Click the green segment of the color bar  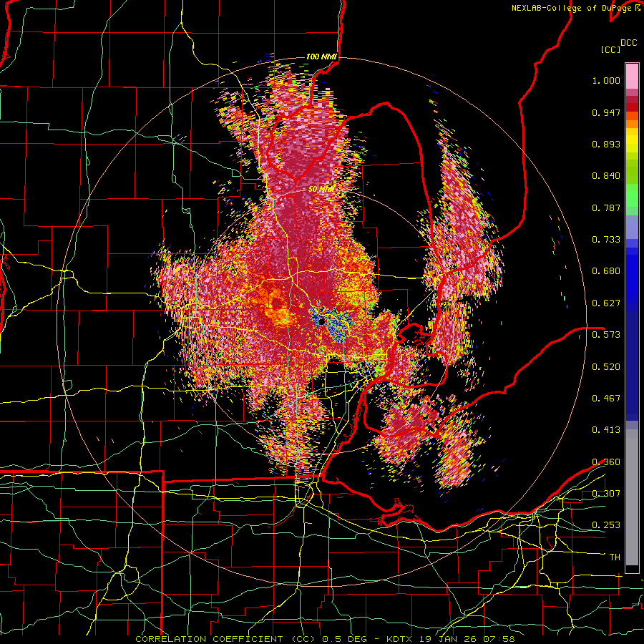click(x=632, y=199)
